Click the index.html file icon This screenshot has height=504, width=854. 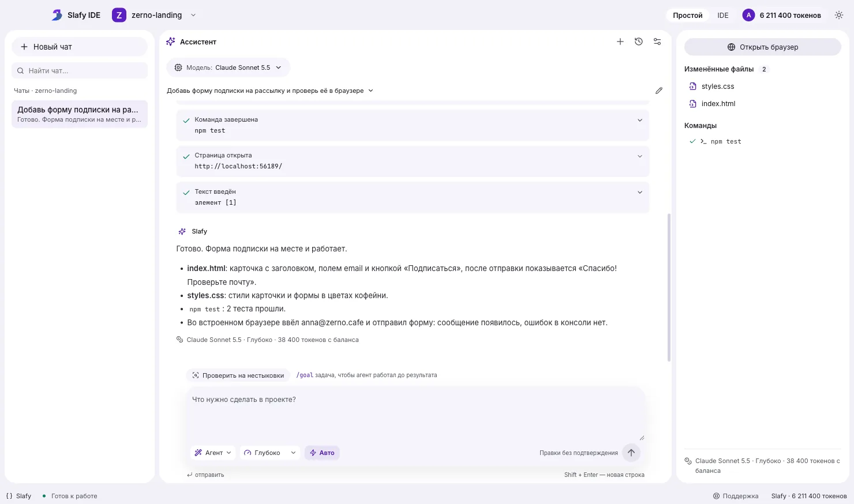(x=692, y=104)
